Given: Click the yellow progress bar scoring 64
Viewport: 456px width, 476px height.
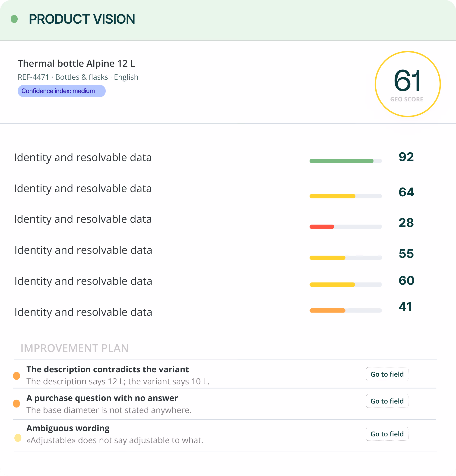Looking at the screenshot, I should pyautogui.click(x=345, y=196).
